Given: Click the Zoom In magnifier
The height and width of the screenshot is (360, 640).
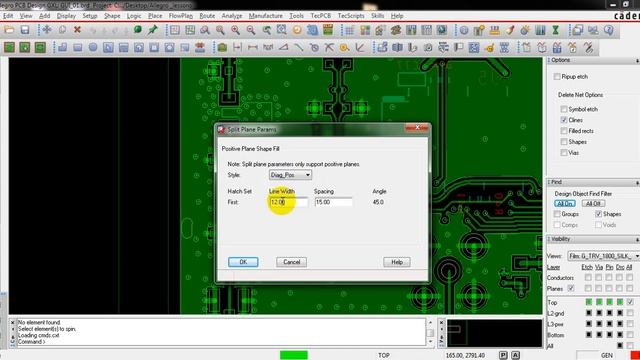Looking at the screenshot, I should pos(236,30).
